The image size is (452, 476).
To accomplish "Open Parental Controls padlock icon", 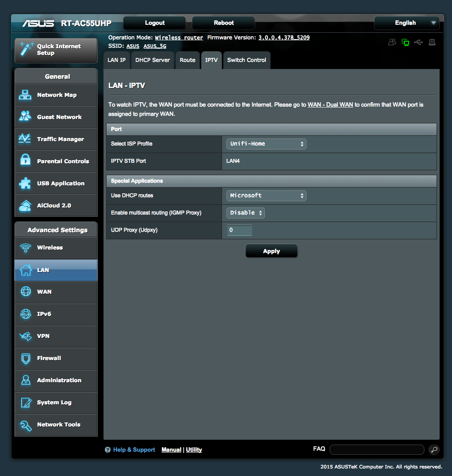I will (25, 161).
